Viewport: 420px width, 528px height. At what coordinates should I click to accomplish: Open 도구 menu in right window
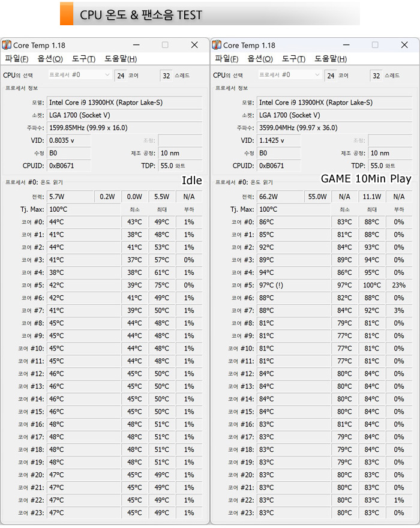pos(293,59)
